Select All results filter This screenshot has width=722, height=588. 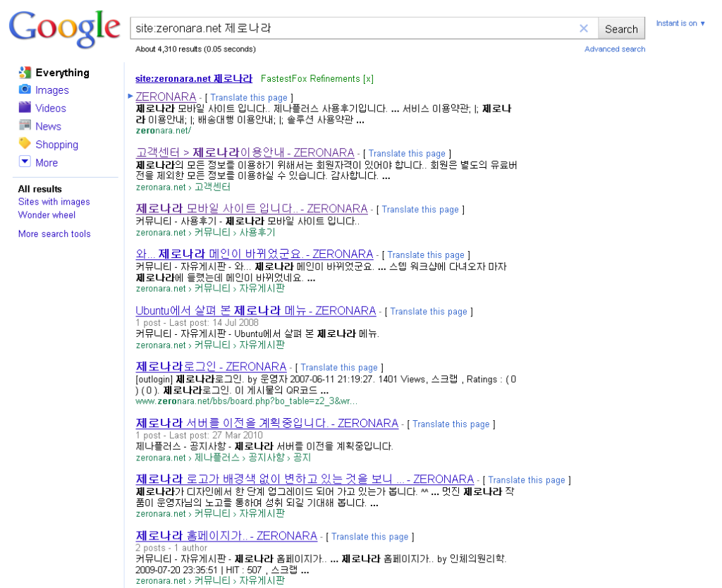pyautogui.click(x=40, y=189)
